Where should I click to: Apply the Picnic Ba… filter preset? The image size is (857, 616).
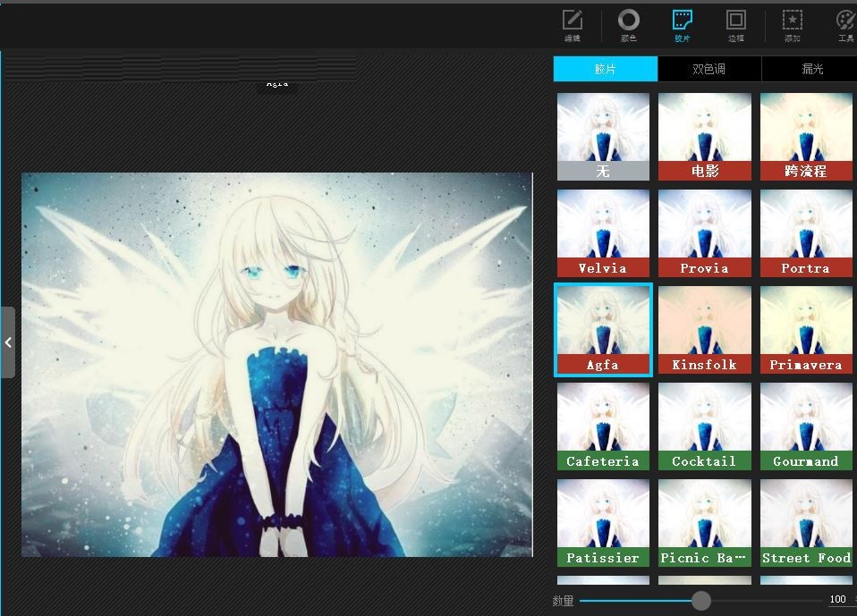[x=705, y=523]
